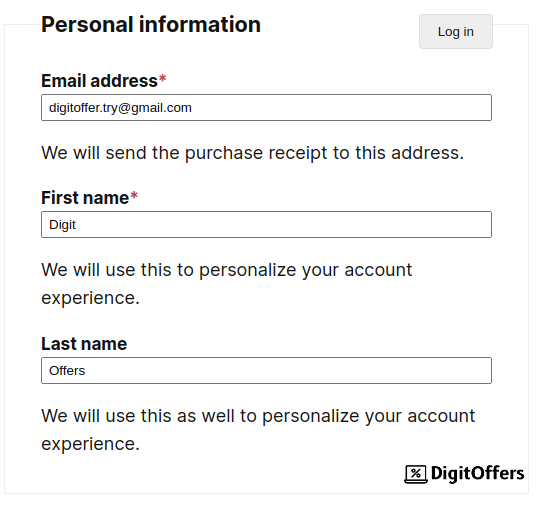This screenshot has height=505, width=552.
Task: Click the word Digit inside First name
Action: point(62,225)
